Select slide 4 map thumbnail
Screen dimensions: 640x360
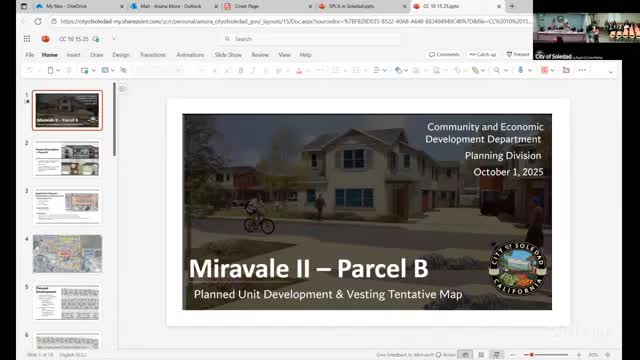coord(67,254)
